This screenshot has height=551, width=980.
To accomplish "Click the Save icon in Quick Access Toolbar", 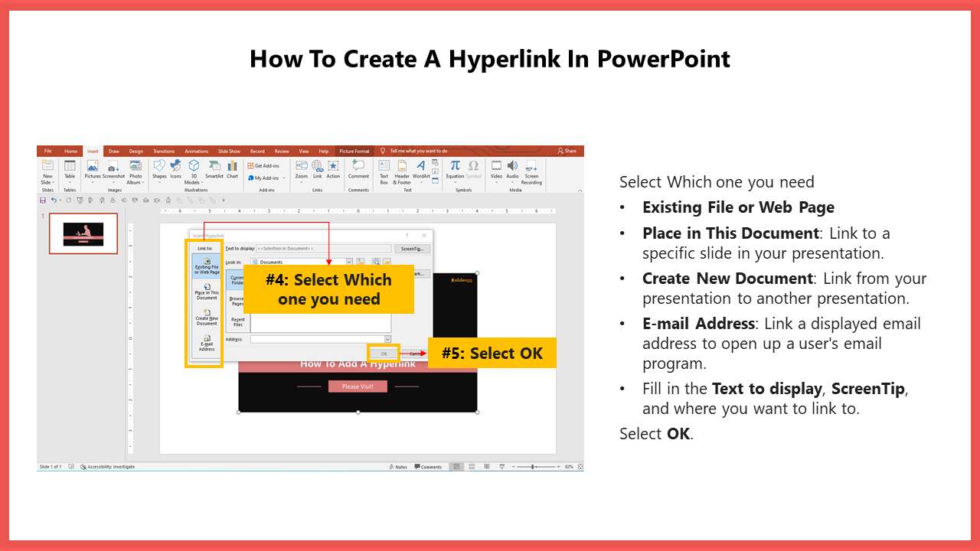I will coord(43,200).
